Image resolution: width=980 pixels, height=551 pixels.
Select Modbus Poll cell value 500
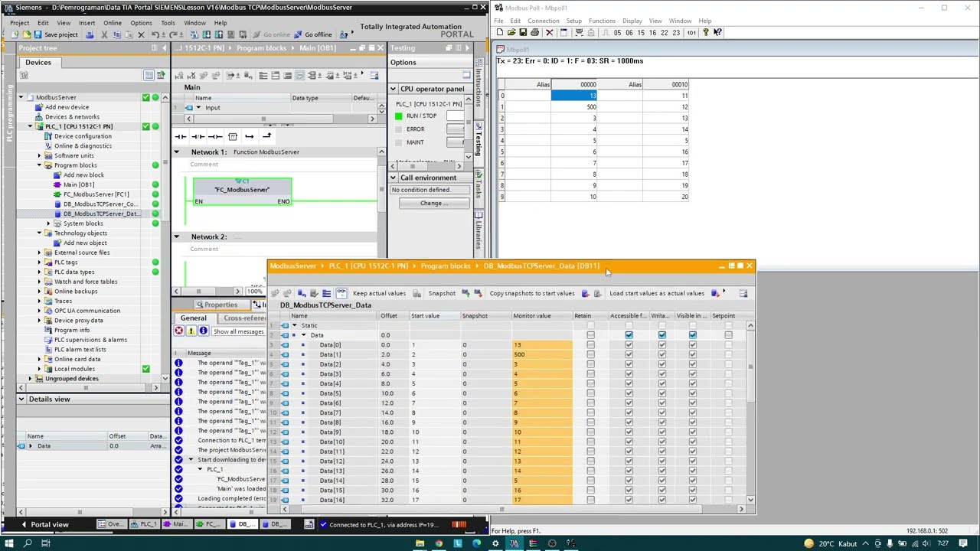point(574,107)
